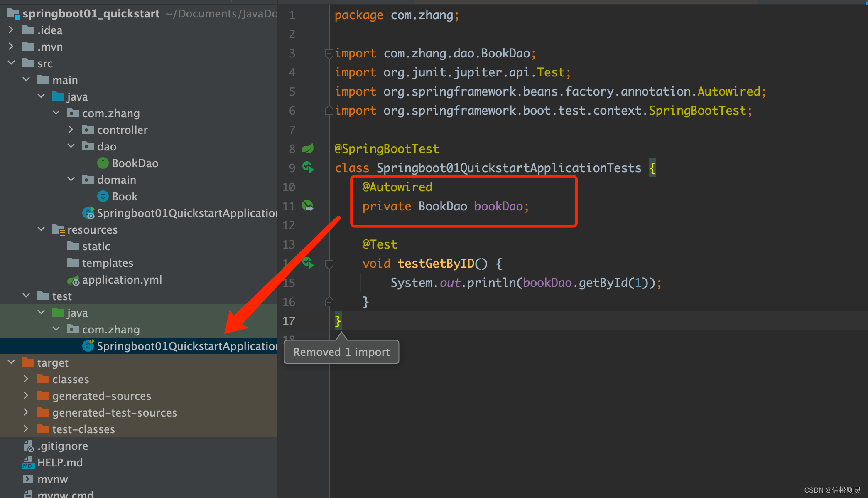Click the BookDao type on line 11
The image size is (868, 498).
tap(443, 206)
